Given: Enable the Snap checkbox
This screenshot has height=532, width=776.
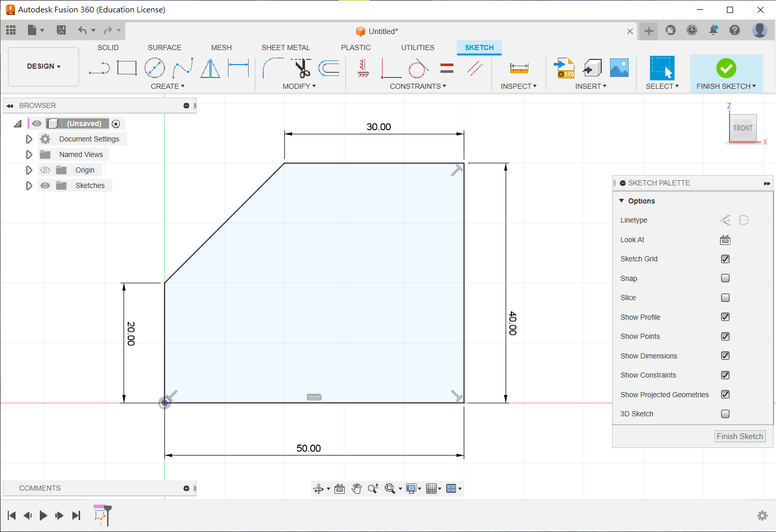Looking at the screenshot, I should (725, 278).
